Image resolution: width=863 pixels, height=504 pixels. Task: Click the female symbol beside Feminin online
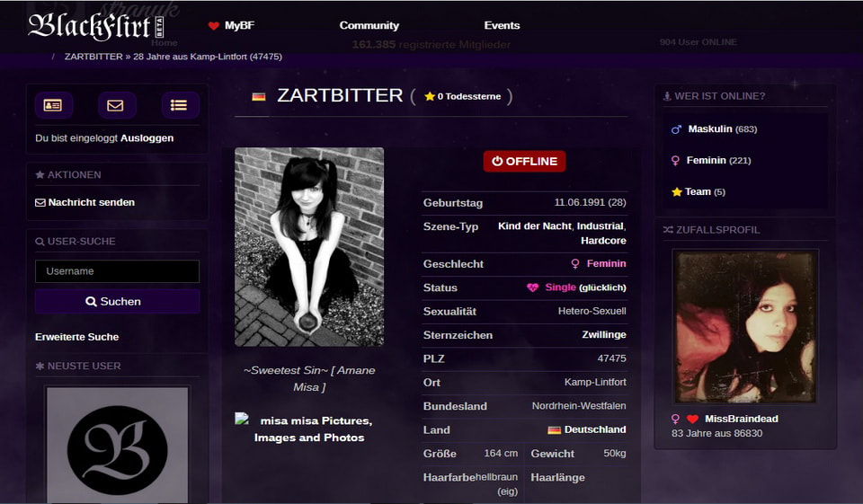pos(675,161)
